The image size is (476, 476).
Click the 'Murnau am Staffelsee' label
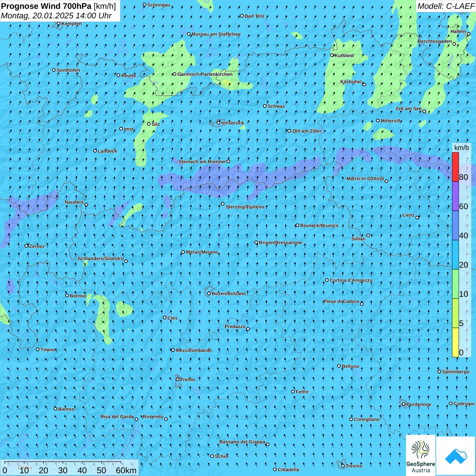tap(216, 34)
